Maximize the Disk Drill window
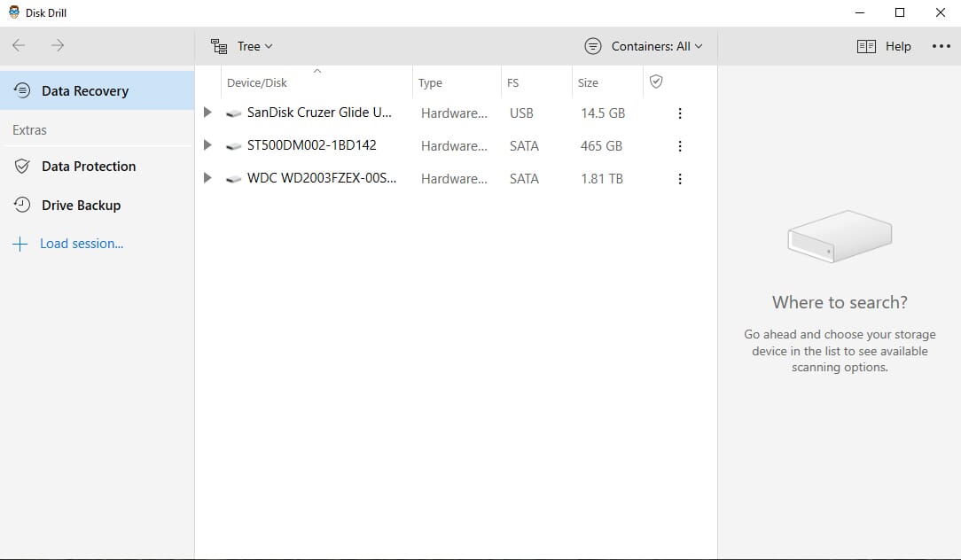Image resolution: width=961 pixels, height=560 pixels. [900, 12]
